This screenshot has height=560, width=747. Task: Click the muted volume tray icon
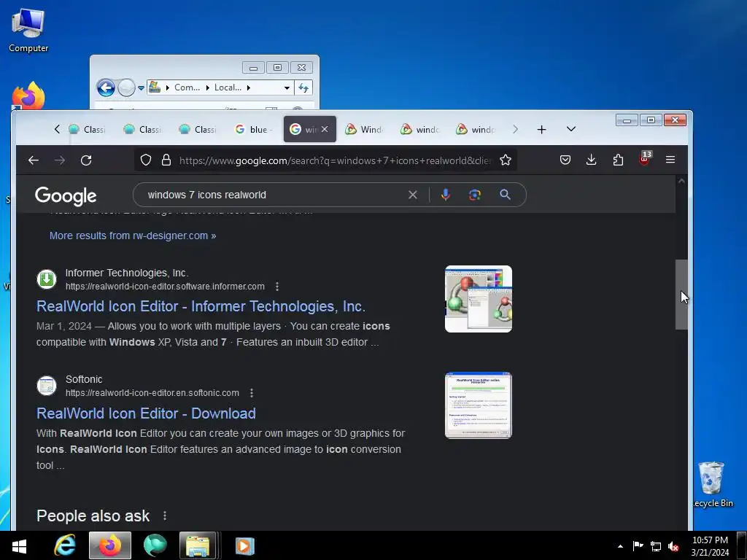point(673,547)
